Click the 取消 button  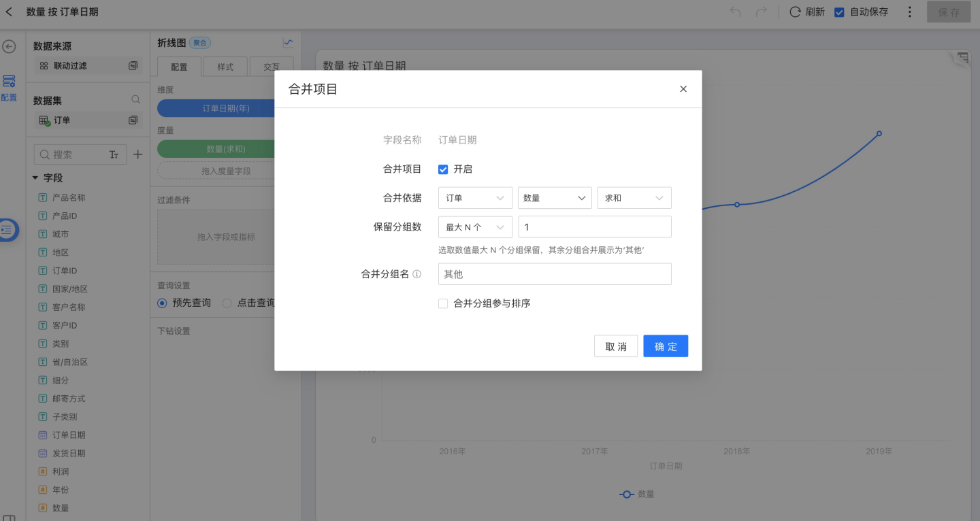616,346
